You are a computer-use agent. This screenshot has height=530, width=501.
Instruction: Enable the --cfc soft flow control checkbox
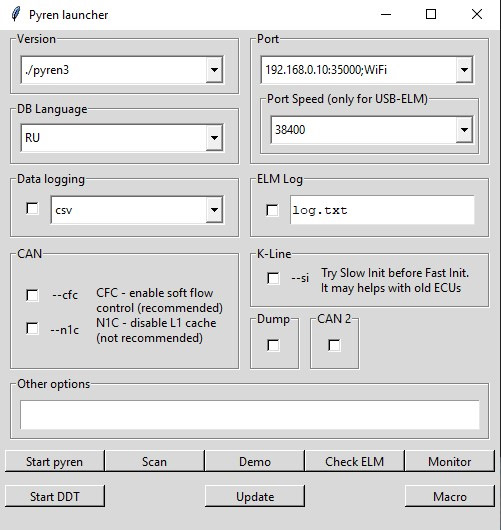32,295
